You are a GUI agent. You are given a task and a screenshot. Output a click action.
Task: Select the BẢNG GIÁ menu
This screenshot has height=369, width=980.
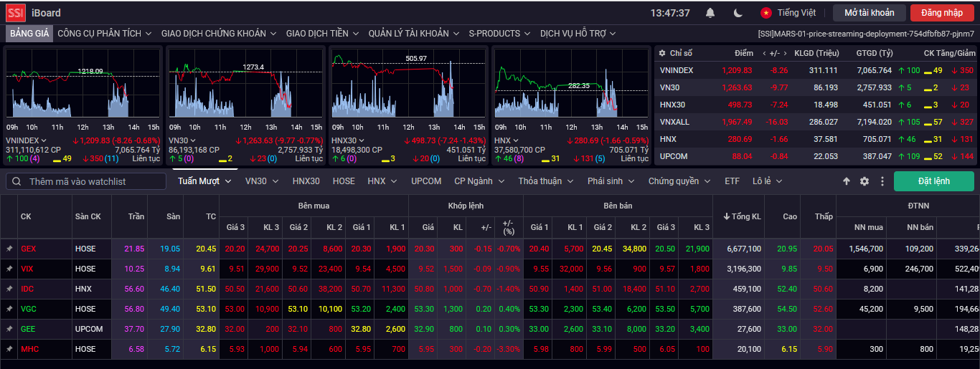pyautogui.click(x=29, y=34)
